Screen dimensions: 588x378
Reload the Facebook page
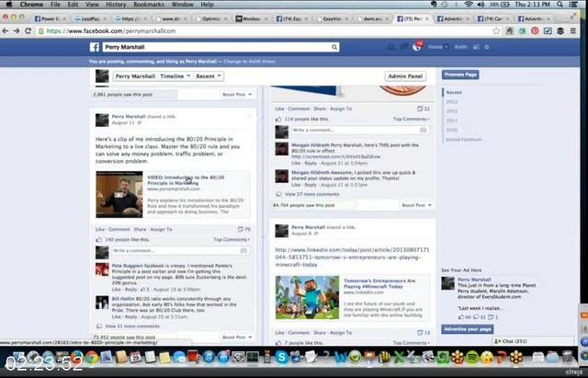point(28,30)
